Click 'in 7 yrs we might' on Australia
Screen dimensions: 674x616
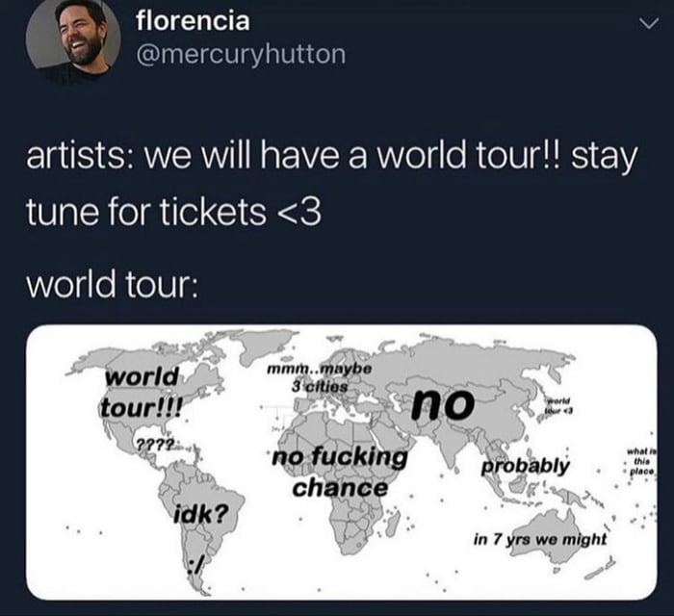540,539
